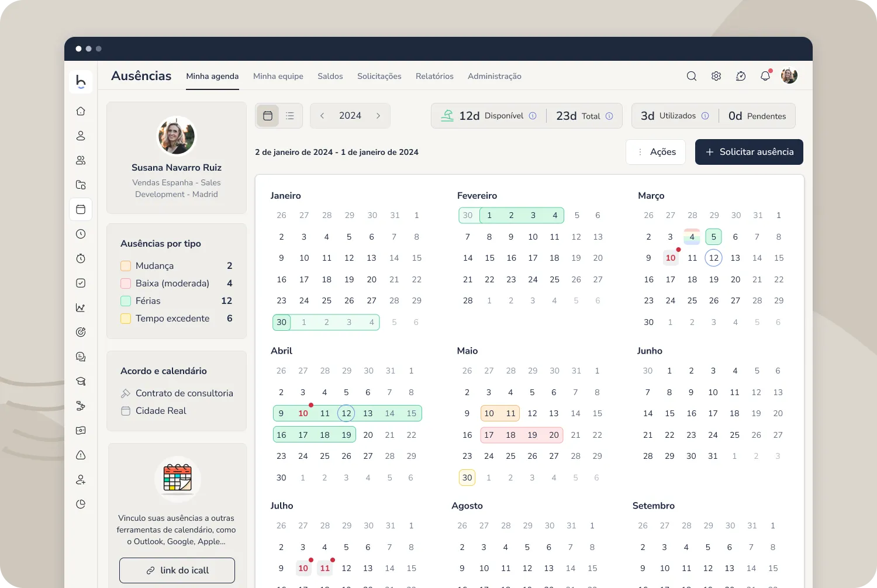Viewport: 877px width, 588px height.
Task: Open the home icon in sidebar
Action: coord(81,111)
